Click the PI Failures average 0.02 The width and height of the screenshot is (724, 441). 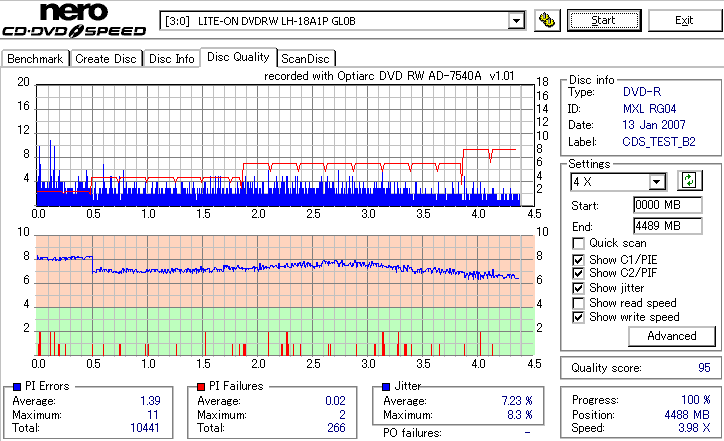click(x=335, y=401)
